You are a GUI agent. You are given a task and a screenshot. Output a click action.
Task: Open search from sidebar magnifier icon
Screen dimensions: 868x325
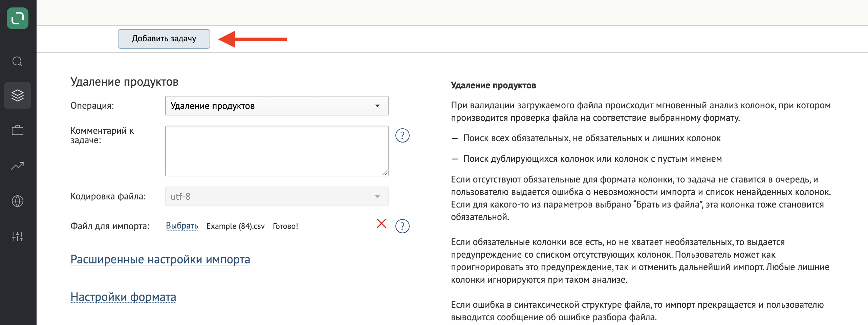(x=17, y=61)
